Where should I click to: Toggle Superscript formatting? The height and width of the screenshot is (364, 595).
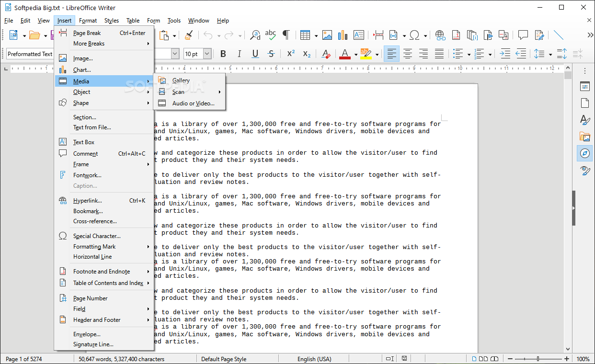291,54
